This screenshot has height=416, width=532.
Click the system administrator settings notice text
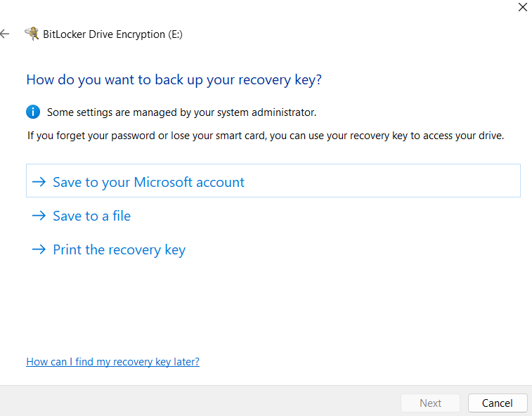coord(181,112)
